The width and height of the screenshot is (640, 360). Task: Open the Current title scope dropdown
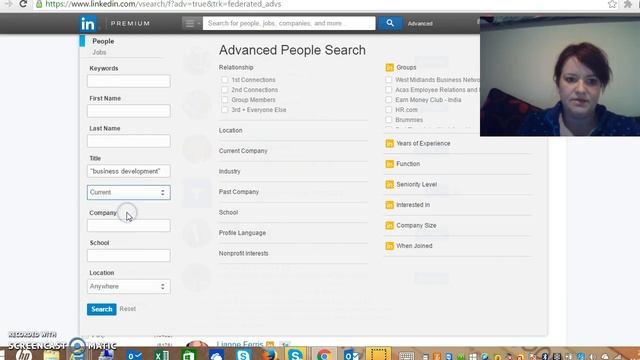(x=129, y=192)
